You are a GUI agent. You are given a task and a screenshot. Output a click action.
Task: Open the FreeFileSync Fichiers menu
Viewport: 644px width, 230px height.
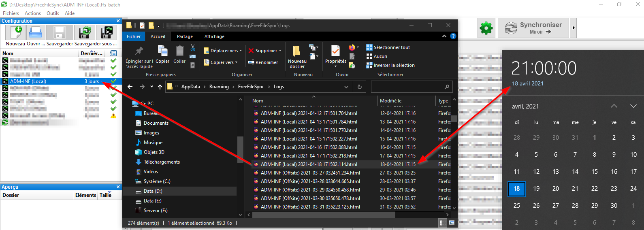pos(11,13)
